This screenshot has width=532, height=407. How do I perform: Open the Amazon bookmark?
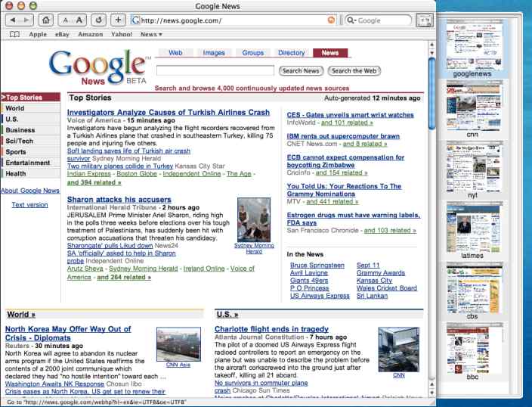(x=90, y=34)
